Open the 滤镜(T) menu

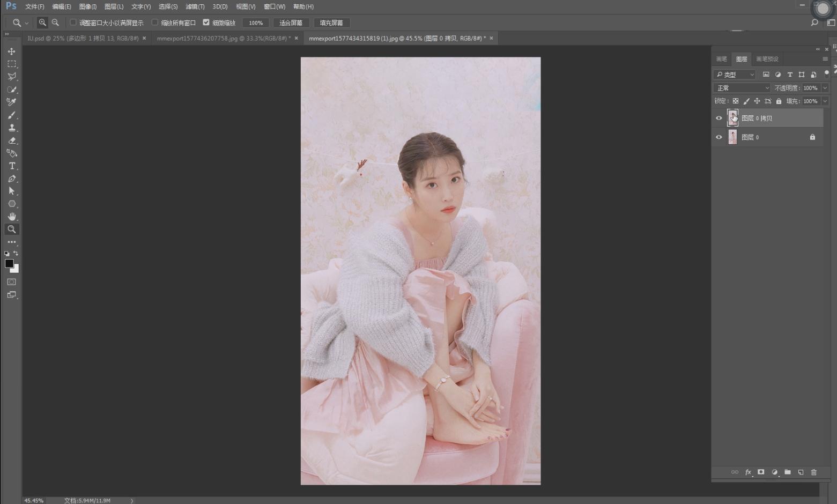pos(195,6)
